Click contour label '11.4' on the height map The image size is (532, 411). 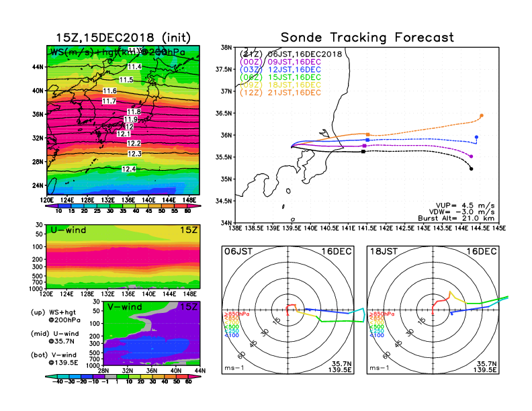click(134, 66)
